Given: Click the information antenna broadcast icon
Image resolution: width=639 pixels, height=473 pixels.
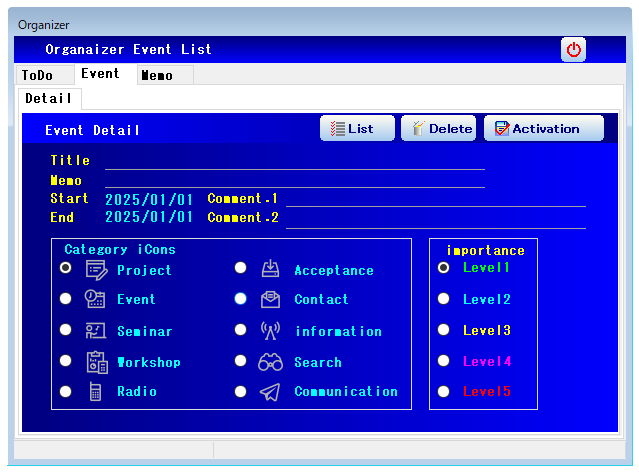Looking at the screenshot, I should (270, 330).
